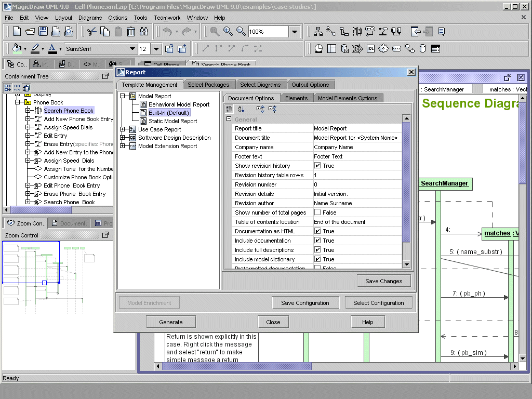
Task: Expand the Model Extension Report node
Action: [123, 146]
